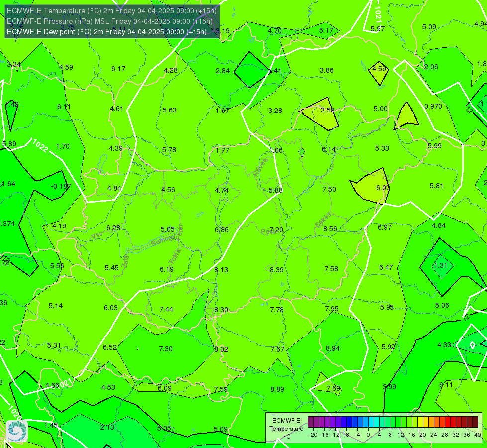Select ECMWF-E Temperature 2m layer label

click(112, 11)
